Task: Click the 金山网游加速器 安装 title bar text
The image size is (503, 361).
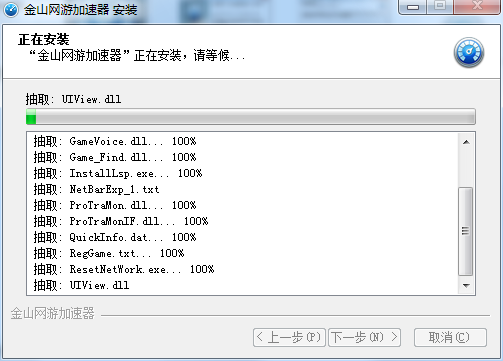Action: click(x=80, y=10)
